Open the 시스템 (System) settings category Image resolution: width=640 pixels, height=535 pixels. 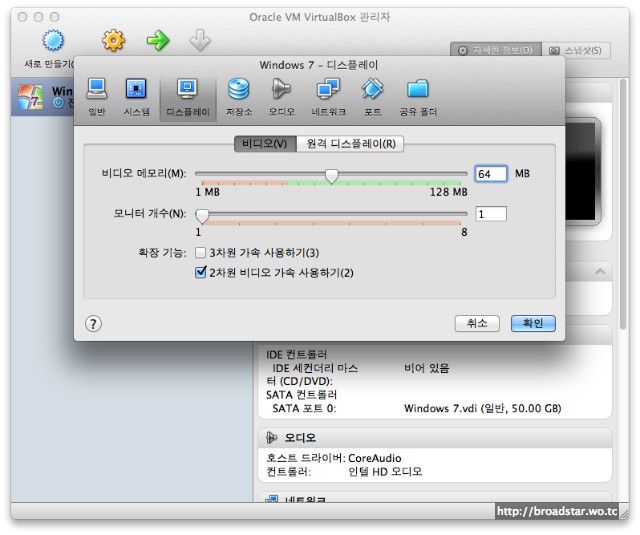(x=136, y=97)
